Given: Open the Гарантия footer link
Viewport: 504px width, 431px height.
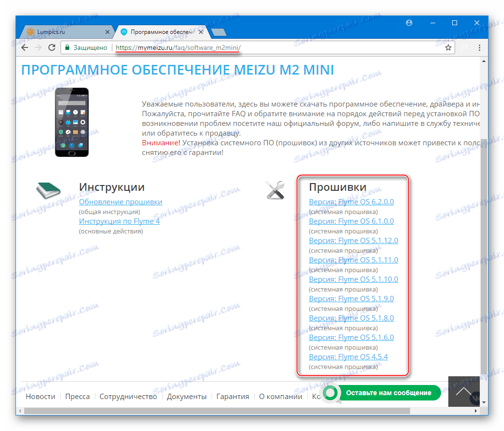Looking at the screenshot, I should [x=233, y=397].
